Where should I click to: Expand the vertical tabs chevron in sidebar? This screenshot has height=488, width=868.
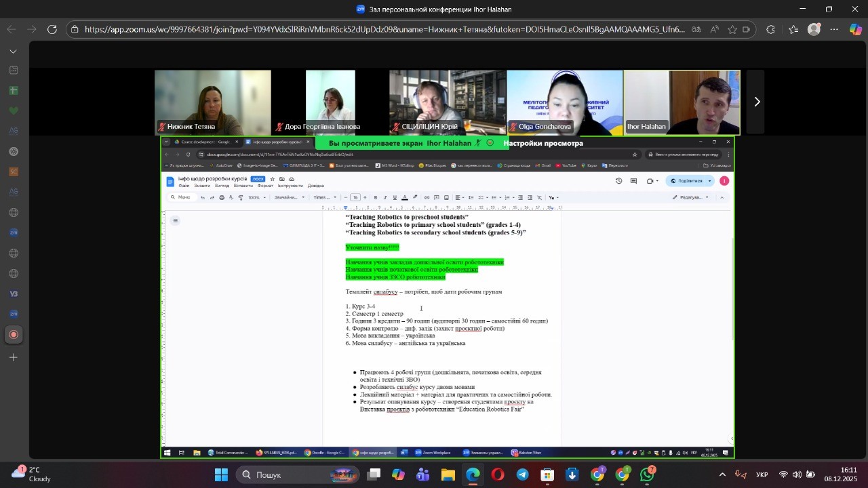tap(13, 52)
